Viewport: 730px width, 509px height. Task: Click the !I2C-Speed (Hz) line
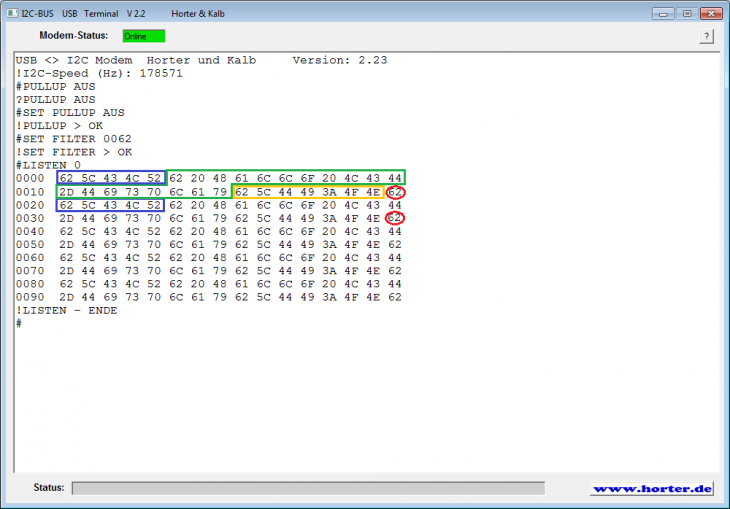click(99, 73)
